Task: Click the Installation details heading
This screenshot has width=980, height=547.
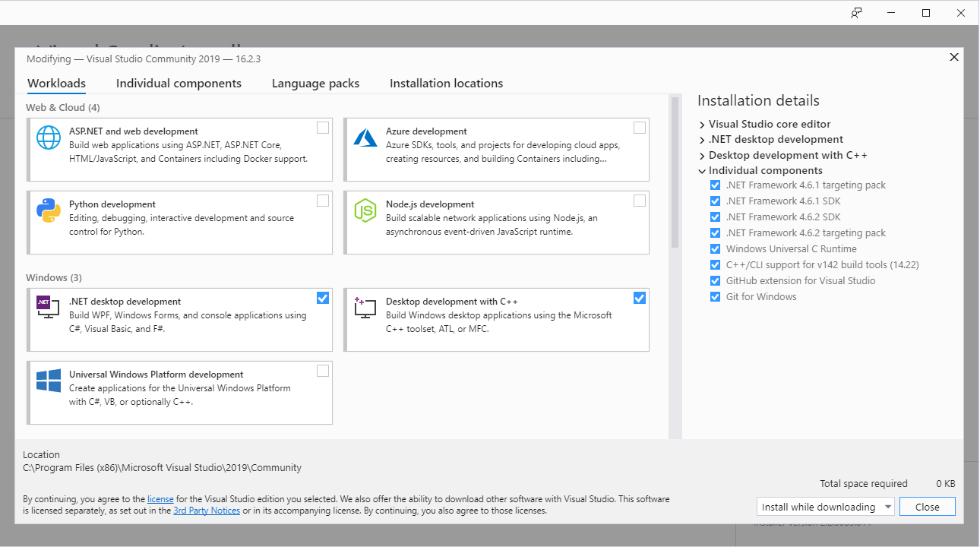Action: (x=758, y=101)
